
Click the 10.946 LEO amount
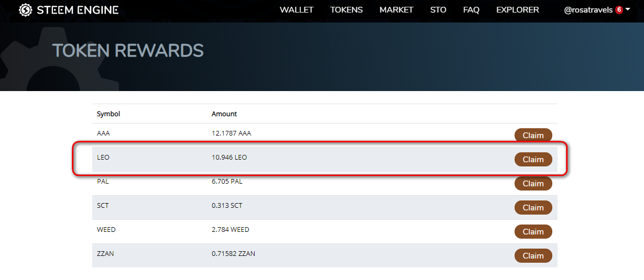click(230, 158)
